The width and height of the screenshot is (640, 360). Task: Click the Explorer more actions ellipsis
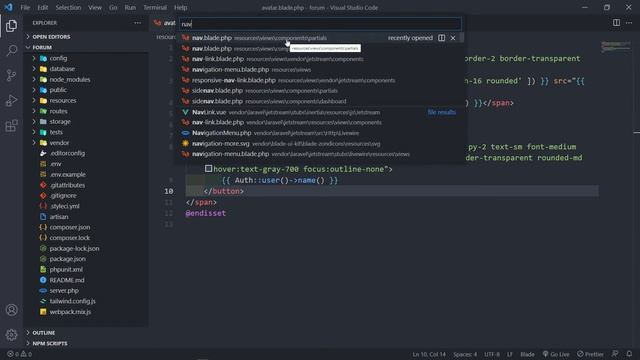pos(138,23)
